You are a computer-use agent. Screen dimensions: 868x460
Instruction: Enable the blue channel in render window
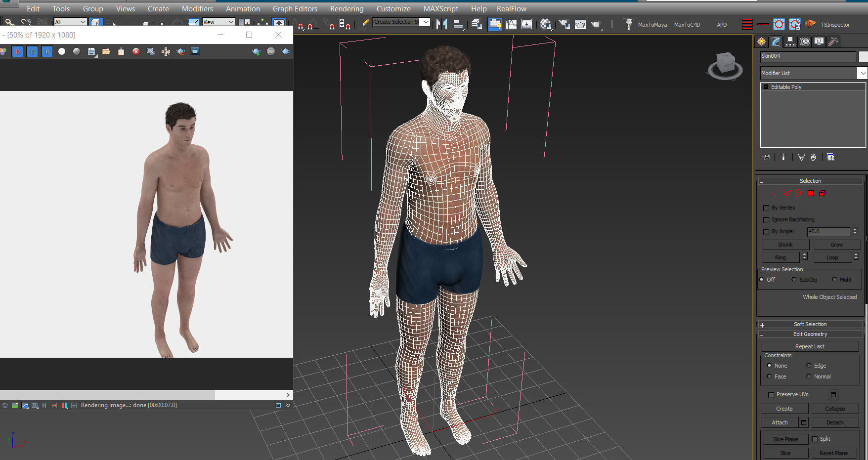[47, 51]
